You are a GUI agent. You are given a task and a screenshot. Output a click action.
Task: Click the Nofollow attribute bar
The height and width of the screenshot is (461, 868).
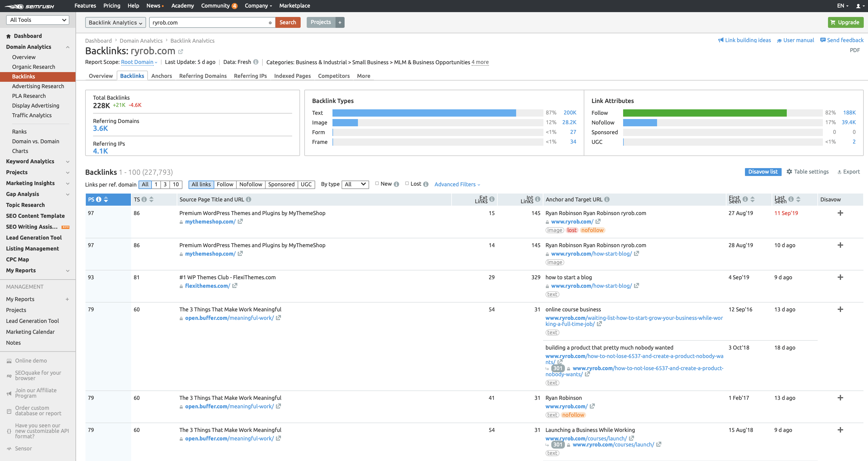[640, 123]
